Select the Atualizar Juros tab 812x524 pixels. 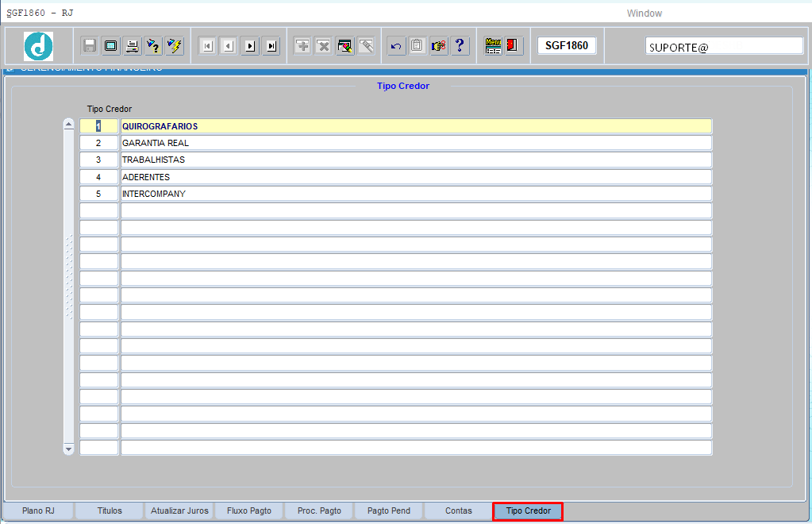point(179,511)
